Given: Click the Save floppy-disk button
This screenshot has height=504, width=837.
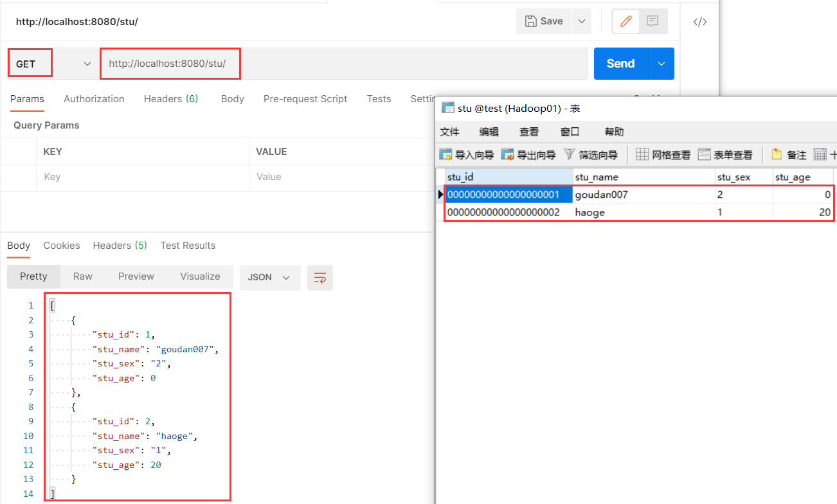Looking at the screenshot, I should (x=544, y=21).
